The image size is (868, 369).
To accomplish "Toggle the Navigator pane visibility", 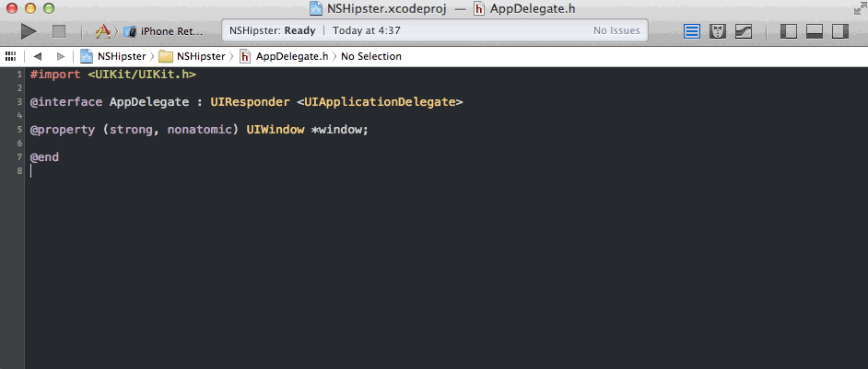I will click(789, 31).
